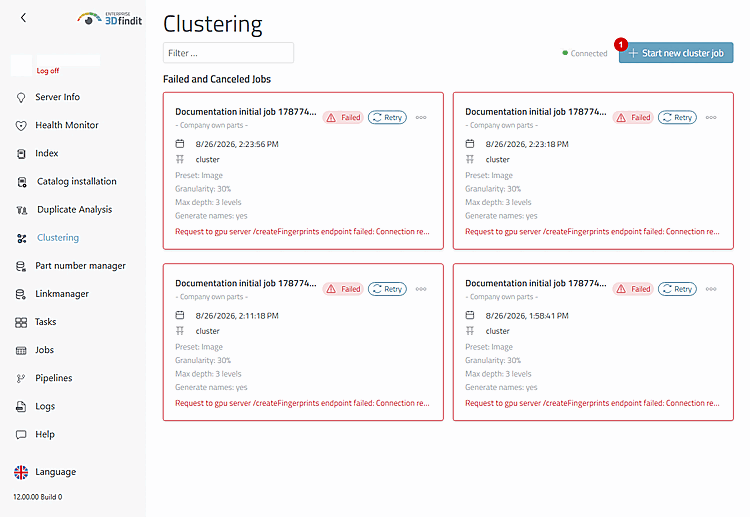750x517 pixels.
Task: Click the Connected status indicator
Action: tap(585, 53)
